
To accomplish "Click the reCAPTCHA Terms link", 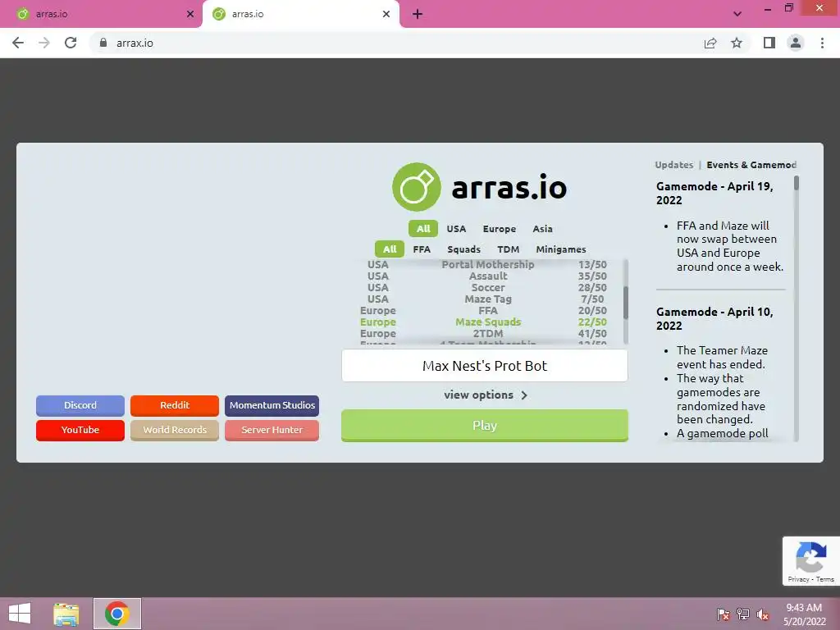I will click(x=825, y=579).
